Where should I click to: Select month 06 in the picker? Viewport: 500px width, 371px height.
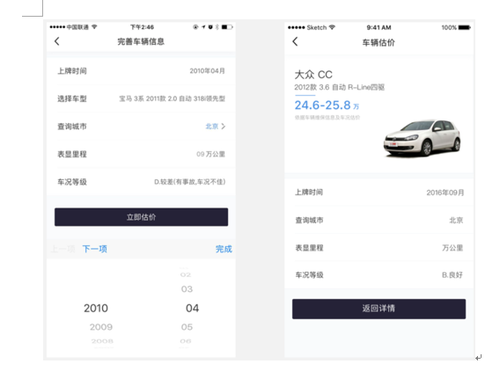click(186, 341)
